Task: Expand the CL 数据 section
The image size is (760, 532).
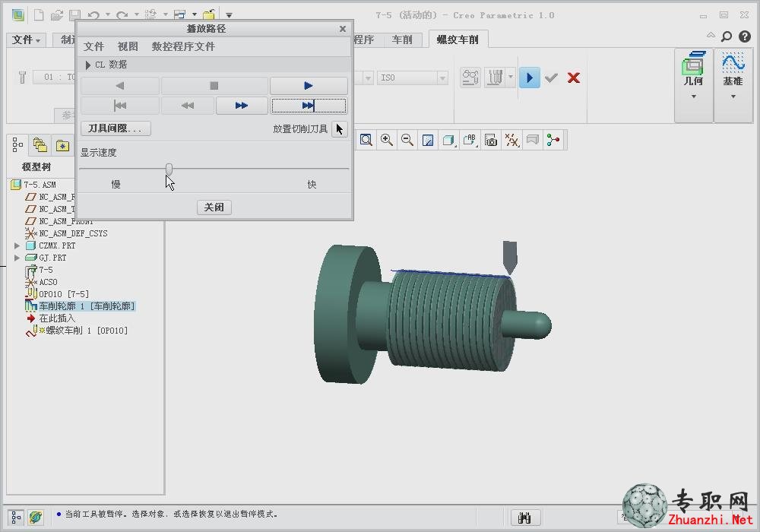Action: click(x=87, y=65)
